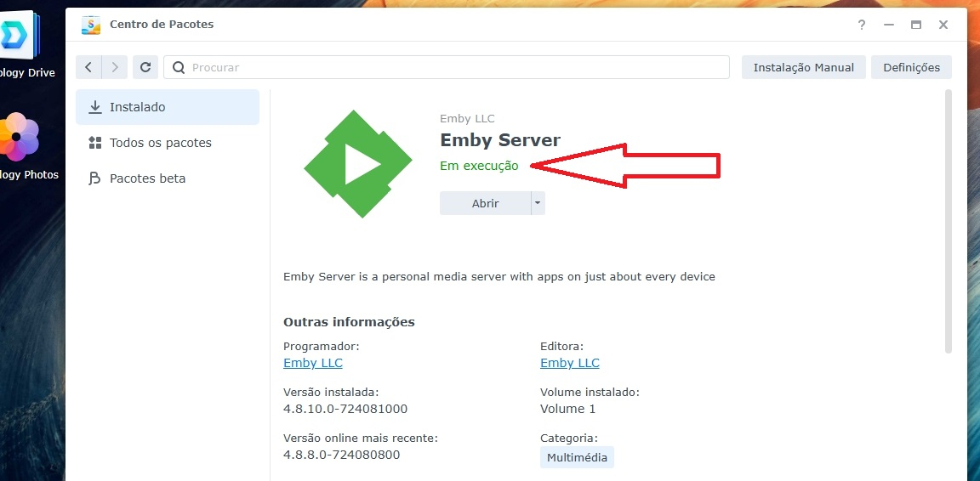Refresh the package list

(x=145, y=67)
